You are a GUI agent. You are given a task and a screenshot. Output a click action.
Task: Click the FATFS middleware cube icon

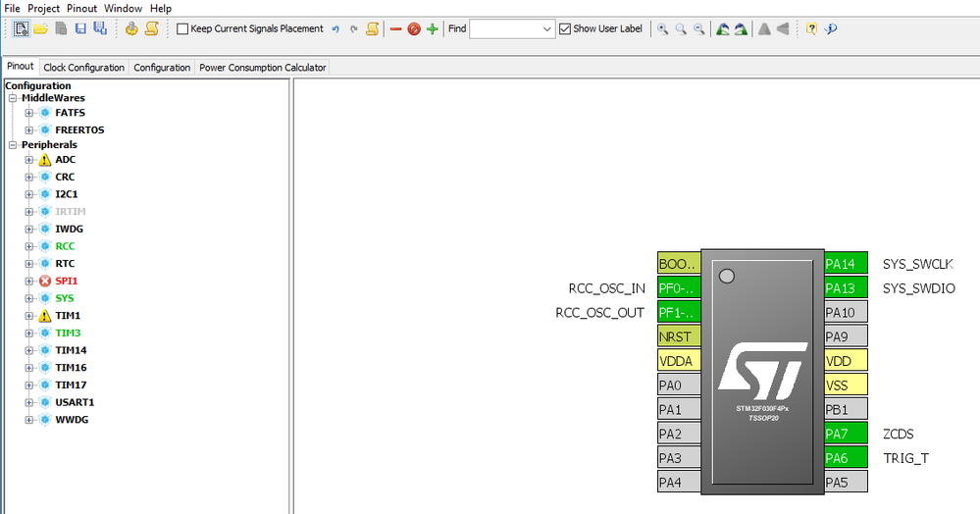(x=44, y=113)
